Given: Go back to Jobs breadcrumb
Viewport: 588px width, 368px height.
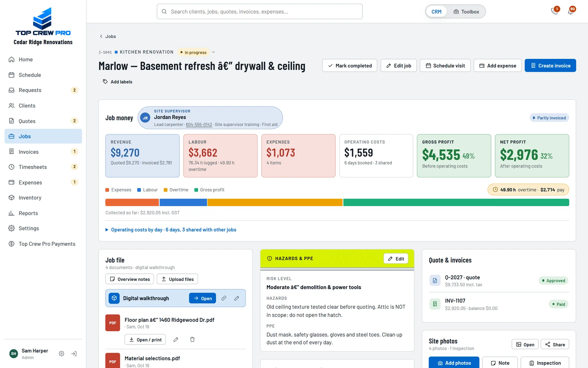Looking at the screenshot, I should (108, 36).
